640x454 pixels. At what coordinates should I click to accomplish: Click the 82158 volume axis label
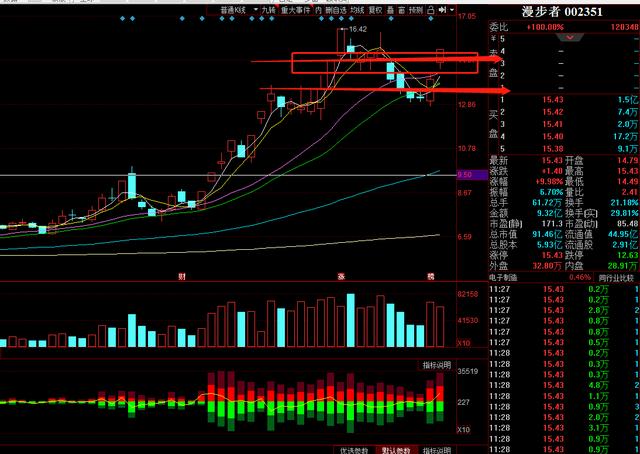click(x=468, y=294)
